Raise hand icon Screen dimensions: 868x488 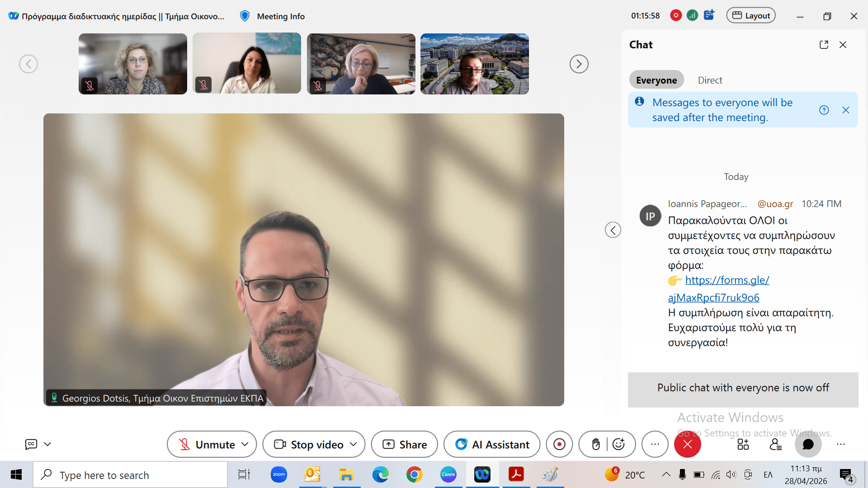click(x=596, y=445)
